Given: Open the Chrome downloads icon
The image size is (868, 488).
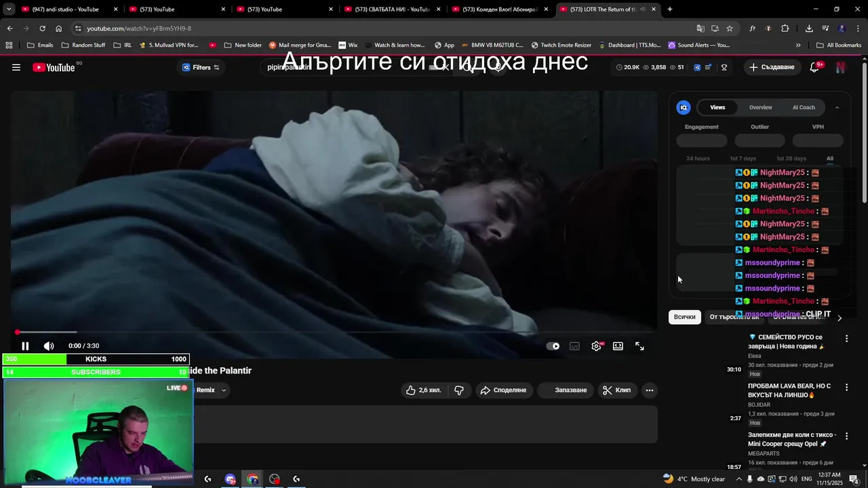Looking at the screenshot, I should point(809,28).
